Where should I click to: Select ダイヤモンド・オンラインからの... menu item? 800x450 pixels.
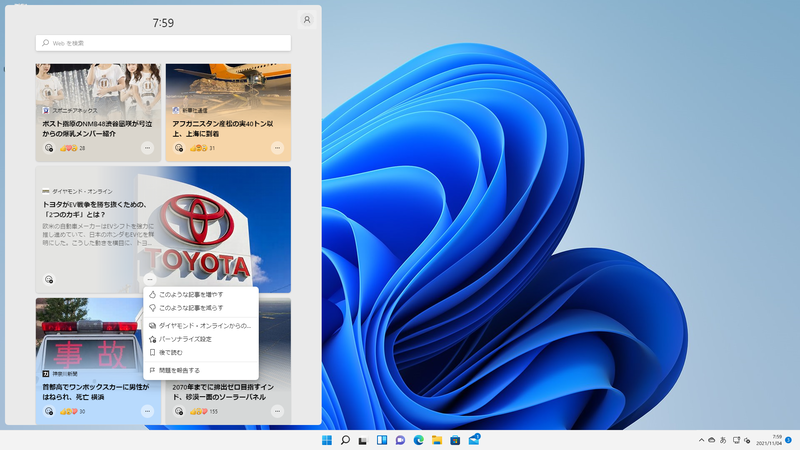click(201, 326)
